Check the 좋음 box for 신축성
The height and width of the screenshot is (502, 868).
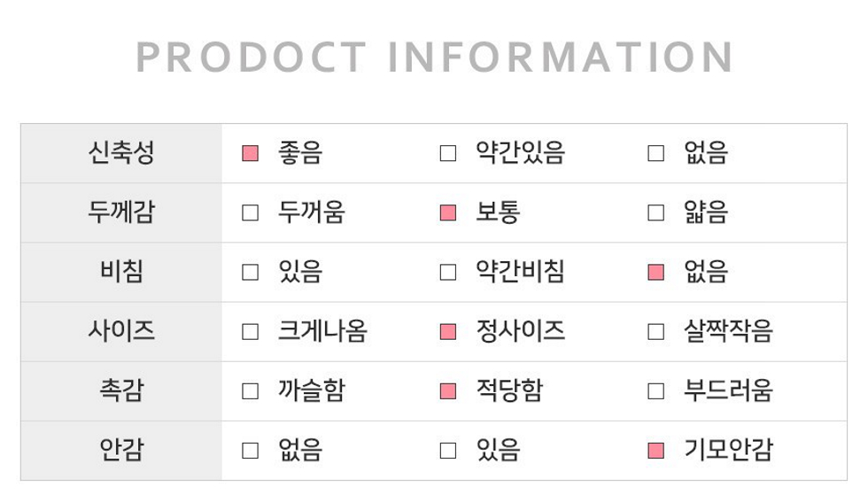pyautogui.click(x=250, y=153)
